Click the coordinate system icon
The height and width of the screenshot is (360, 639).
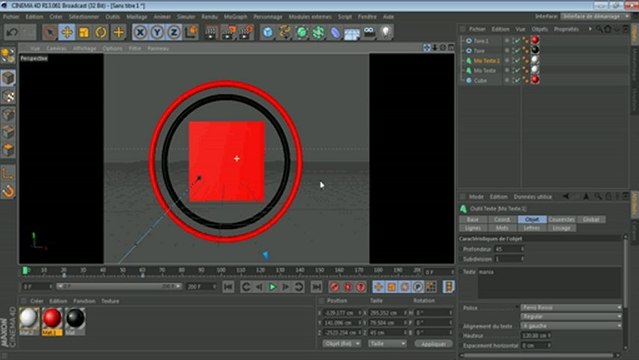click(191, 32)
